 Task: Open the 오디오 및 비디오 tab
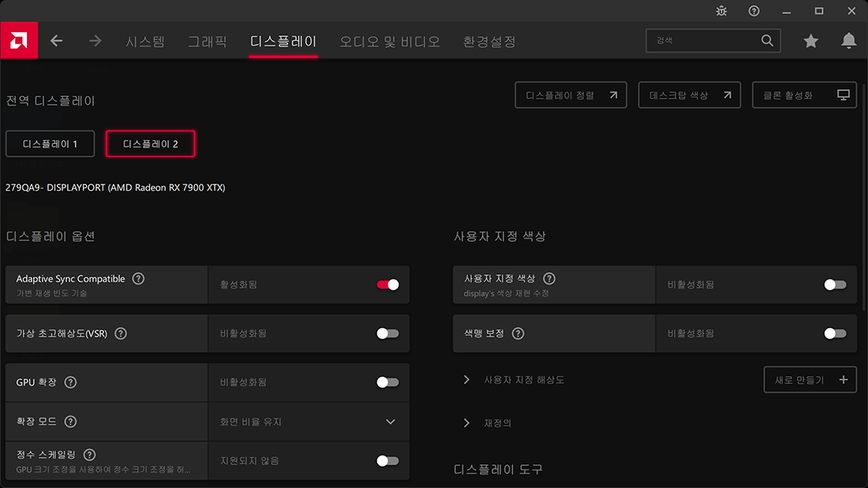(x=390, y=41)
